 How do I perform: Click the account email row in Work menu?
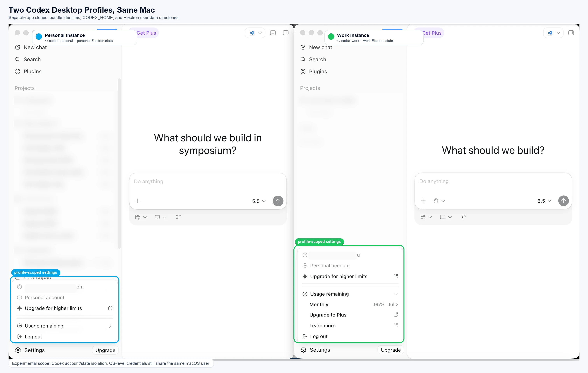350,255
